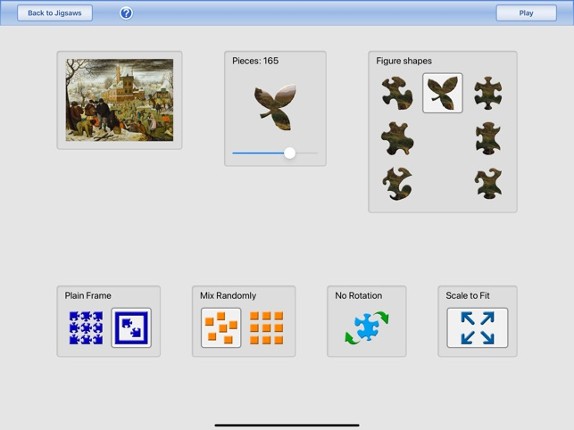574x430 pixels.
Task: Click the blue question mark help icon
Action: point(126,13)
